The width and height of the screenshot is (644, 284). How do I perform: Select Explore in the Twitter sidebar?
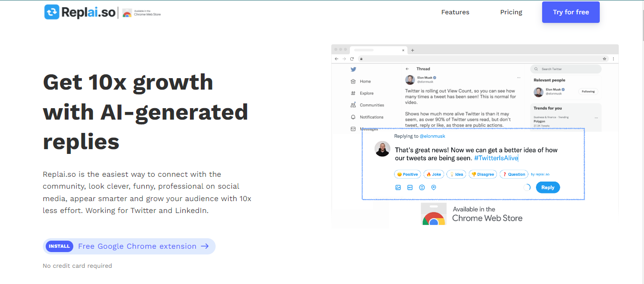coord(367,93)
